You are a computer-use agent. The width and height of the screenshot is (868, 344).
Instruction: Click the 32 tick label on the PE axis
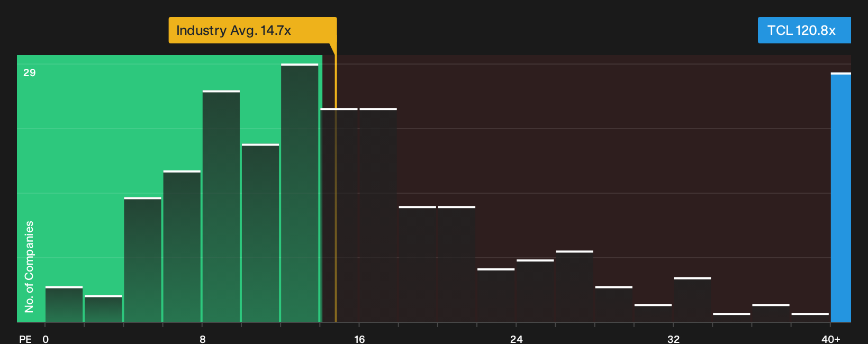pyautogui.click(x=673, y=339)
